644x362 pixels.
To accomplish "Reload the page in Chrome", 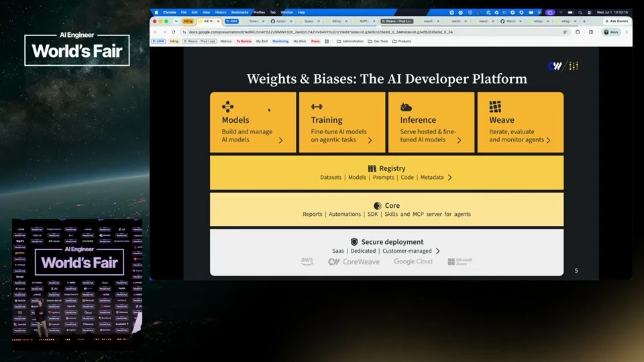I will 173,32.
